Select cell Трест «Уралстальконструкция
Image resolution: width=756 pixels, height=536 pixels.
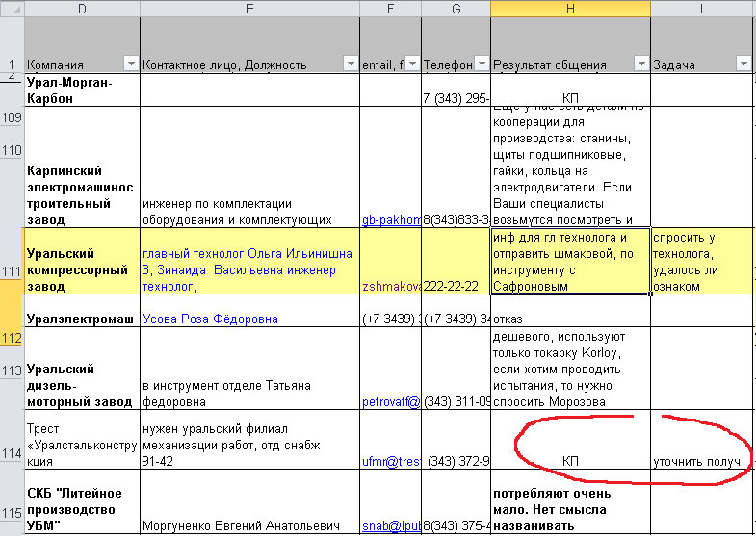[x=82, y=440]
